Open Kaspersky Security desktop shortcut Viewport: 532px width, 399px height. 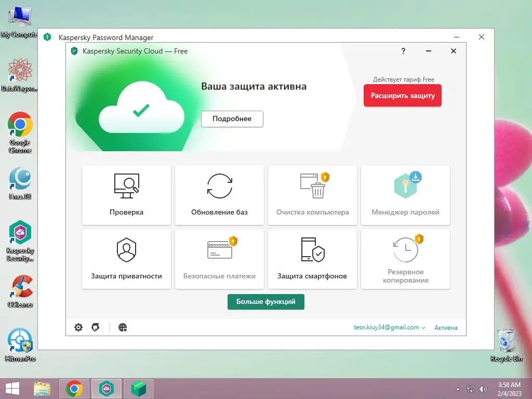pyautogui.click(x=20, y=241)
